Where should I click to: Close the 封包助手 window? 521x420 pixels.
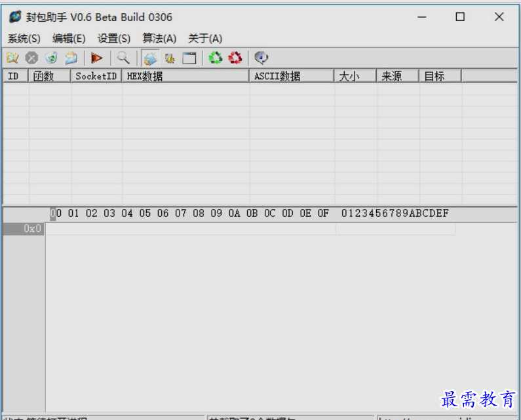pyautogui.click(x=499, y=16)
